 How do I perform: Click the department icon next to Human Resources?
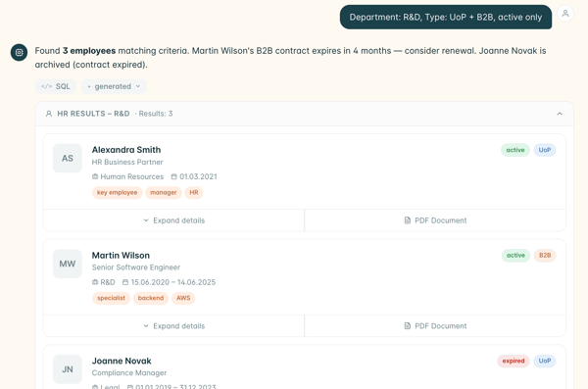95,176
